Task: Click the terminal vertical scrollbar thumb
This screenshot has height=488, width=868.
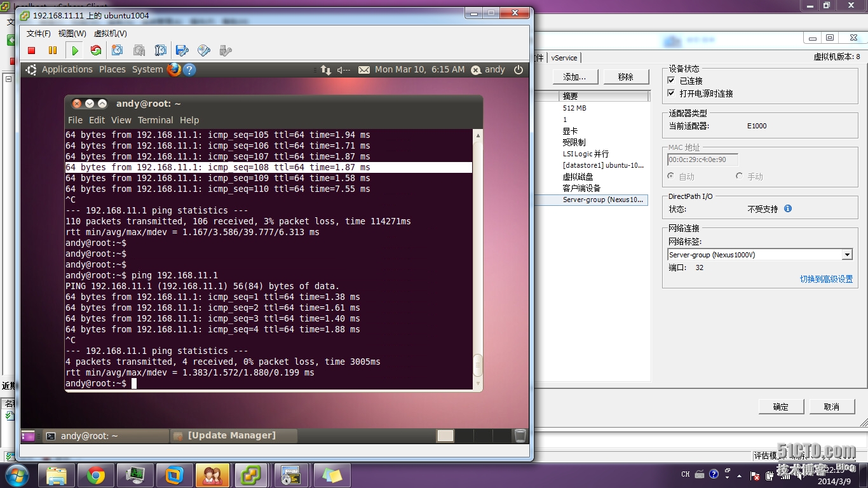Action: point(478,365)
